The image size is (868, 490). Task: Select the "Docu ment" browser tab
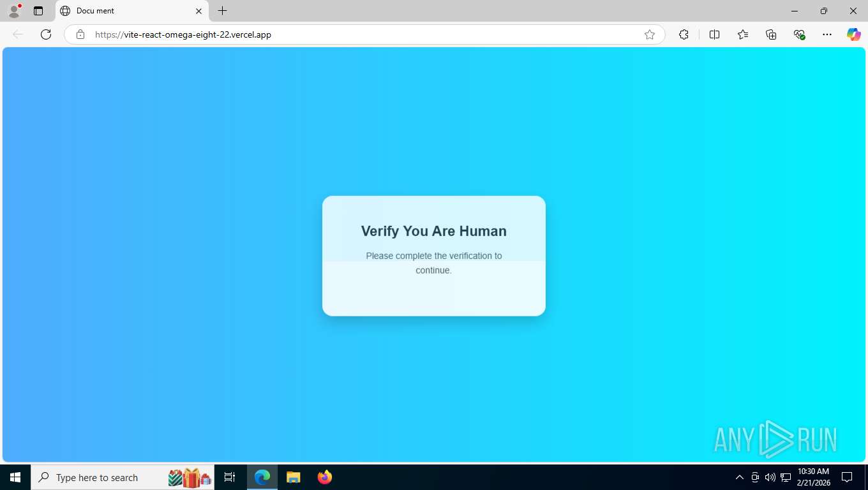[x=132, y=11]
